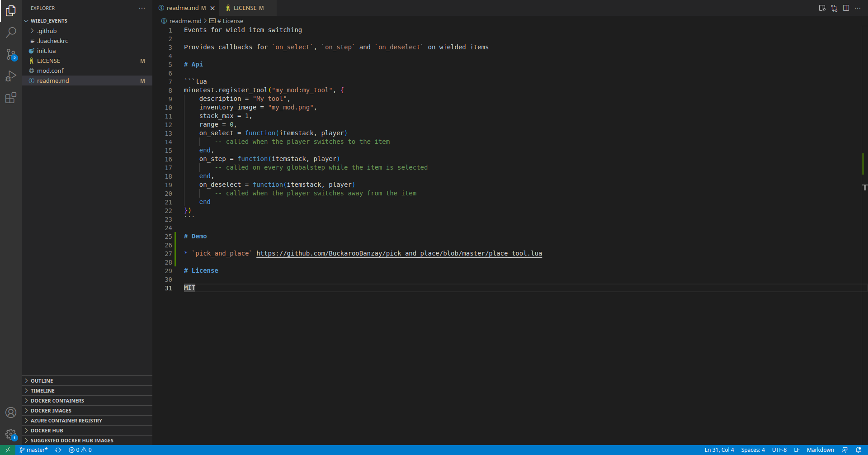Viewport: 868px width, 455px height.
Task: Click the split editor right icon
Action: click(x=846, y=8)
